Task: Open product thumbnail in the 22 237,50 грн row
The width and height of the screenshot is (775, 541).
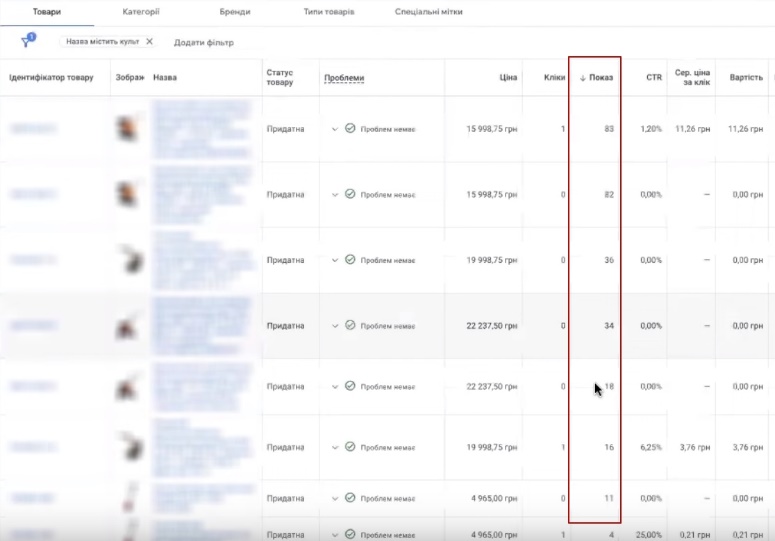Action: pyautogui.click(x=128, y=326)
